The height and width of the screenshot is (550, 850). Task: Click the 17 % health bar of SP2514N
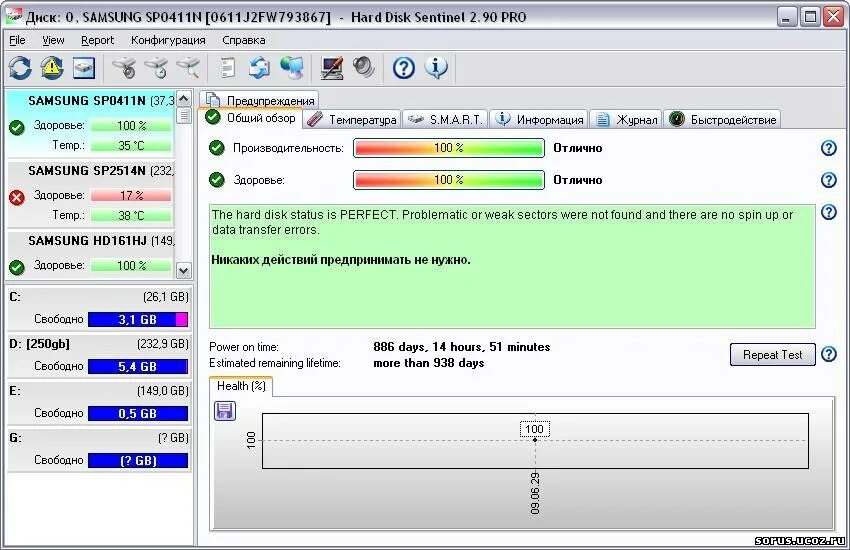(131, 195)
